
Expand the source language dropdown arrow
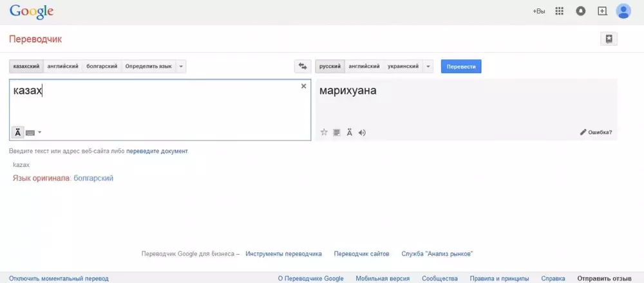[181, 66]
